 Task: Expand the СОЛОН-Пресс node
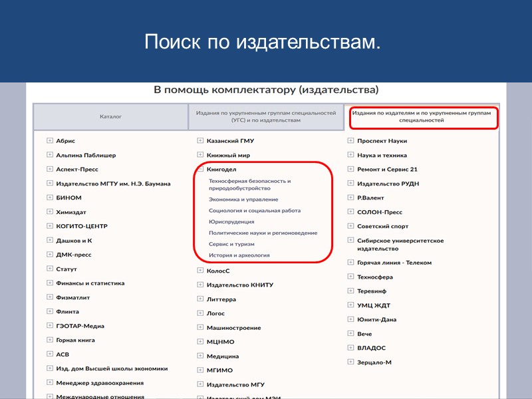(x=350, y=211)
